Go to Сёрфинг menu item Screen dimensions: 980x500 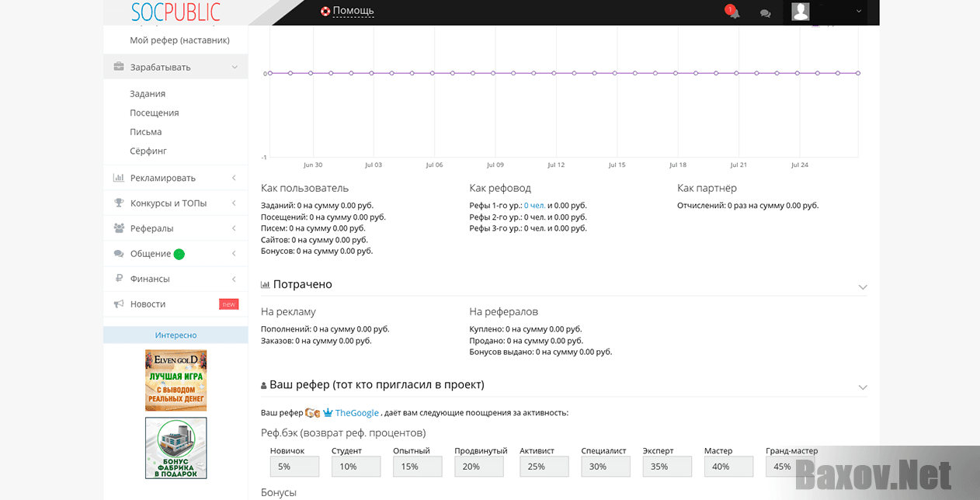coord(148,151)
